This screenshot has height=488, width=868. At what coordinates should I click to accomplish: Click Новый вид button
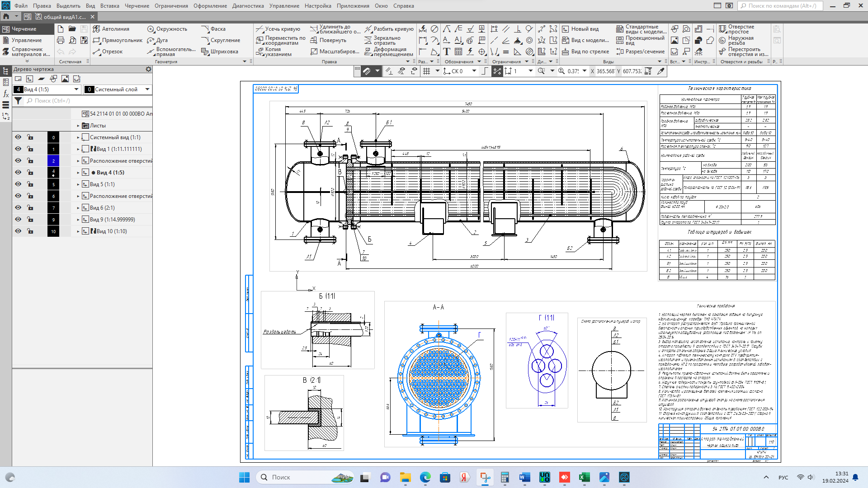tap(580, 29)
